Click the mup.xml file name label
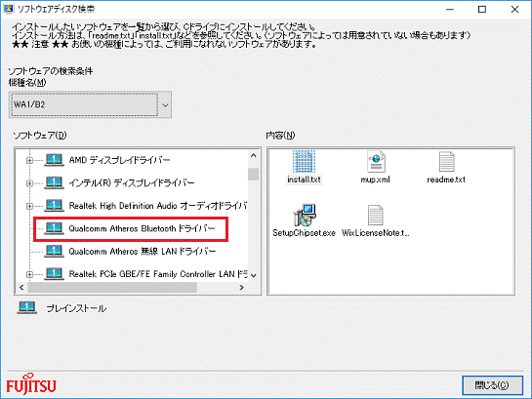Screen dimensions: 532x399 pyautogui.click(x=375, y=180)
